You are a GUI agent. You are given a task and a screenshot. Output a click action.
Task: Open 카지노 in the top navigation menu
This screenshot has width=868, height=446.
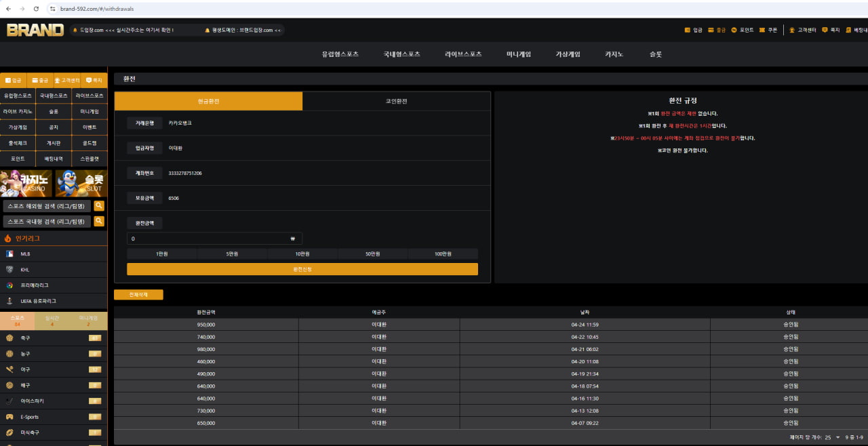click(614, 54)
